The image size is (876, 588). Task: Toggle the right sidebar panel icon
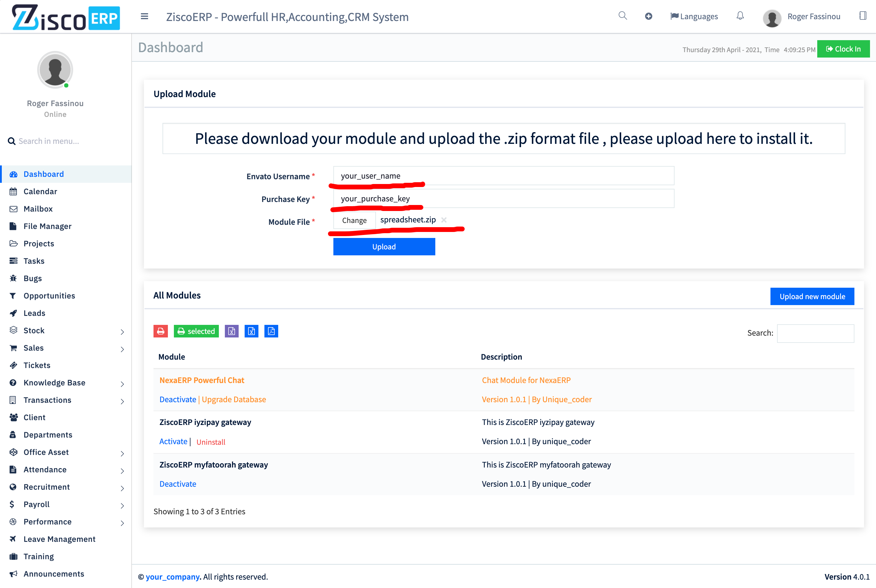(x=863, y=16)
